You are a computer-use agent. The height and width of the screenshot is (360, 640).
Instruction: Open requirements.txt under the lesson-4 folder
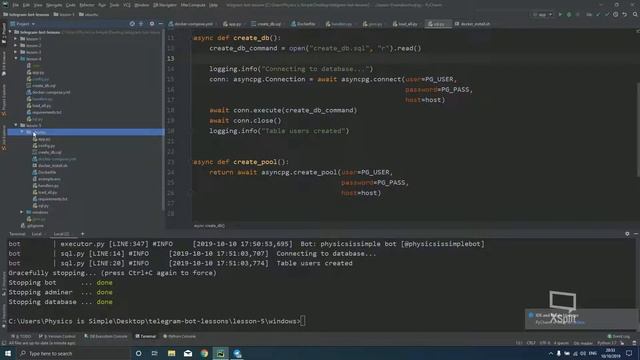point(47,112)
